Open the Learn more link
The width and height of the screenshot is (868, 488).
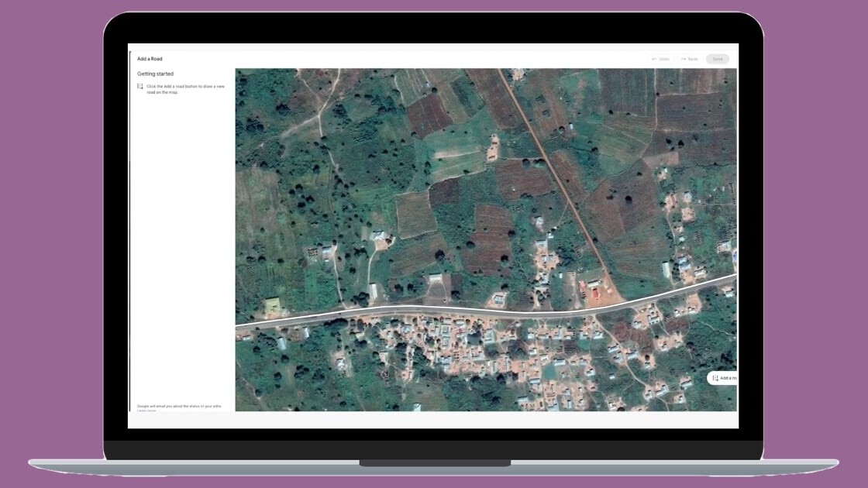click(146, 411)
